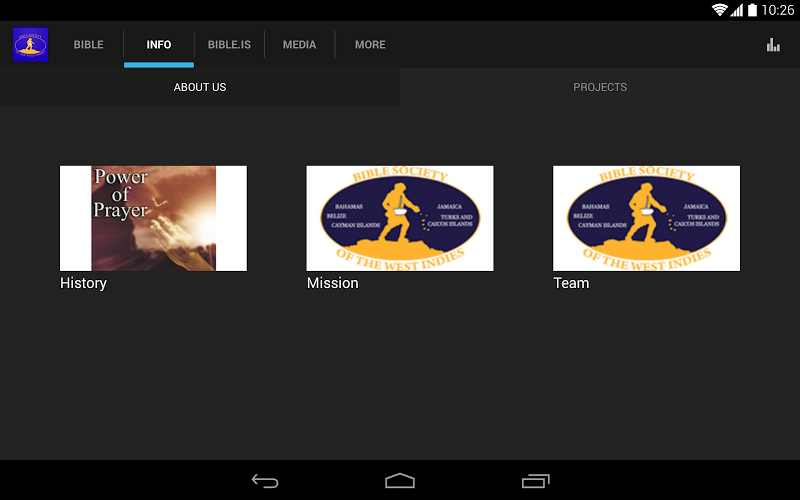
Task: Open the MORE tab
Action: (370, 44)
